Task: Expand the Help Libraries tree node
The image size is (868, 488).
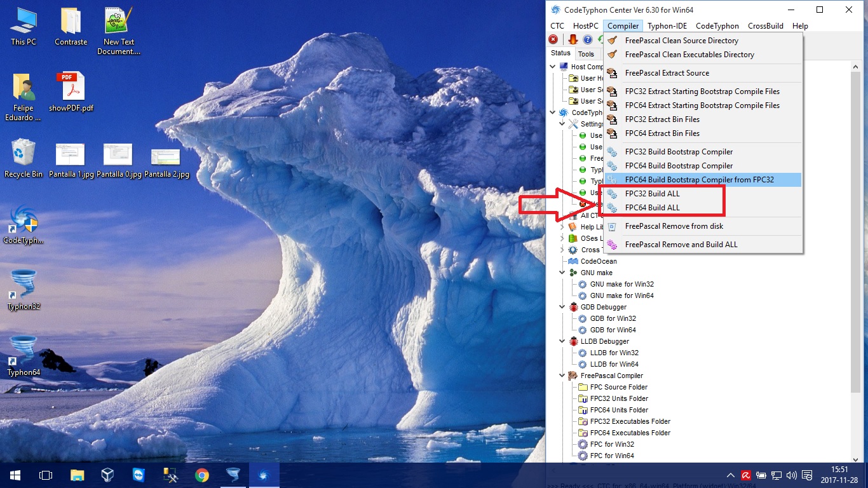Action: (x=562, y=227)
